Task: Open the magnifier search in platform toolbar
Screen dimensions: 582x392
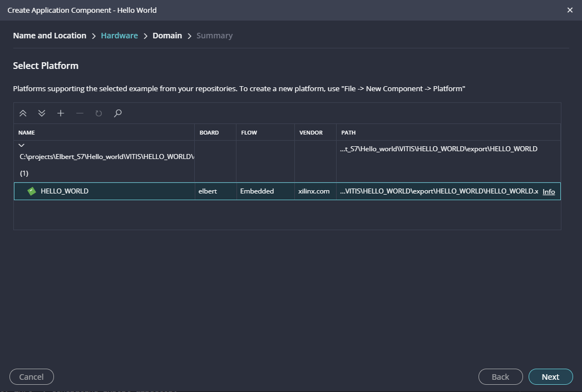Action: pyautogui.click(x=117, y=113)
